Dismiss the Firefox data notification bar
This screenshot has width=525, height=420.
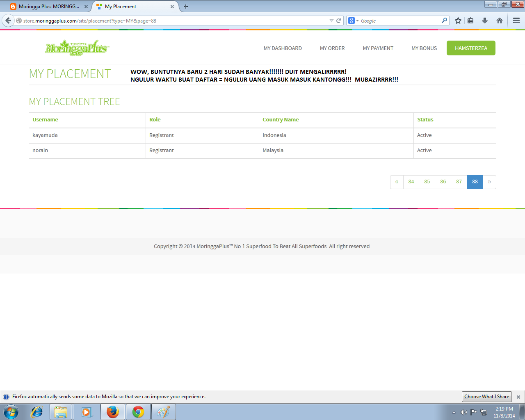click(518, 397)
